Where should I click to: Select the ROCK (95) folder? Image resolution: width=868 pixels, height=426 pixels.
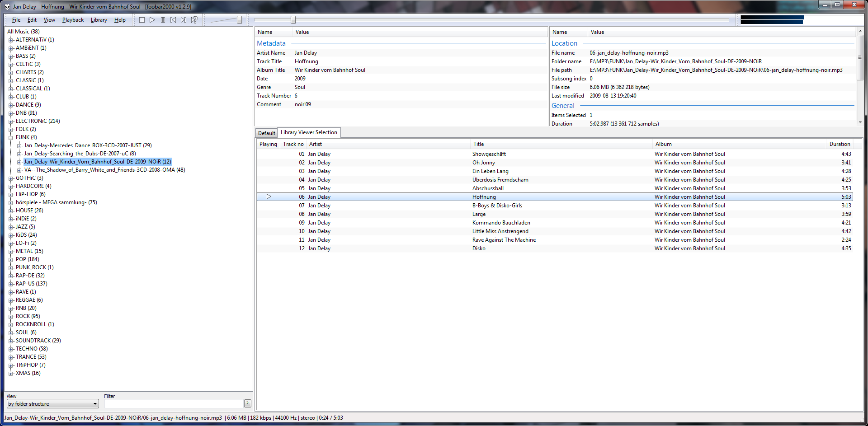(x=28, y=316)
